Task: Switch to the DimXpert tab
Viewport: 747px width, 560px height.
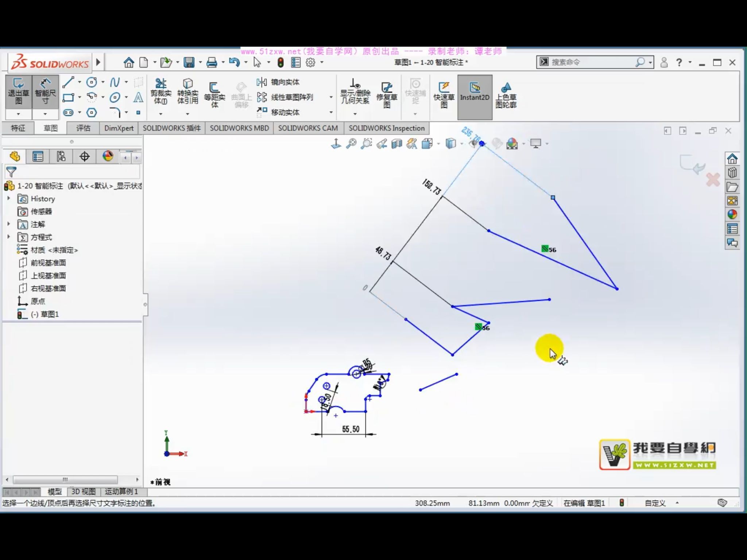Action: (x=119, y=128)
